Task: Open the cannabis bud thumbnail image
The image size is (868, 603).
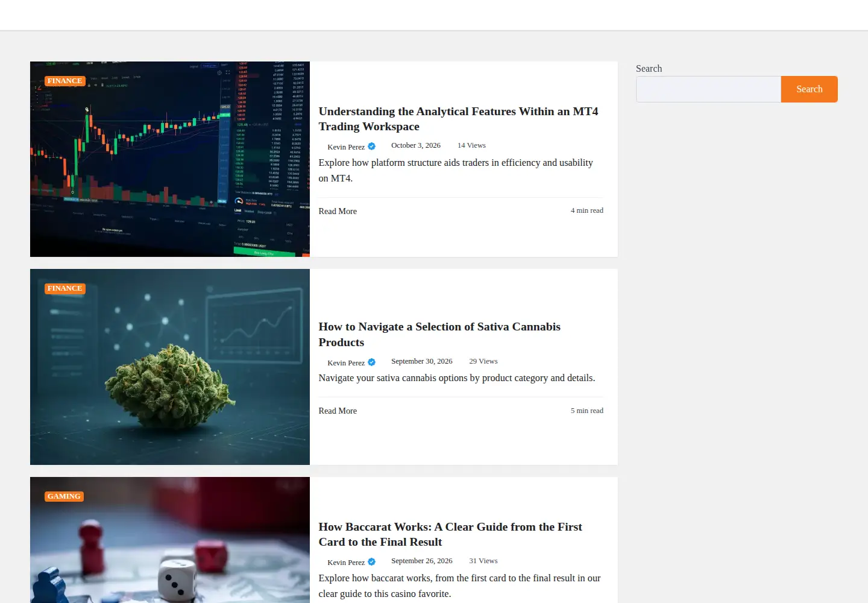Action: (170, 367)
